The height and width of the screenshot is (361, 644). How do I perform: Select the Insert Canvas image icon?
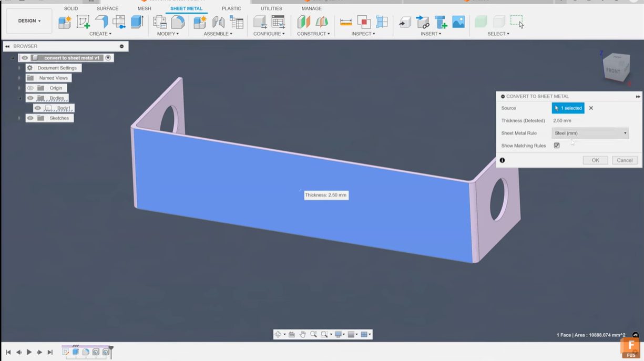(458, 22)
